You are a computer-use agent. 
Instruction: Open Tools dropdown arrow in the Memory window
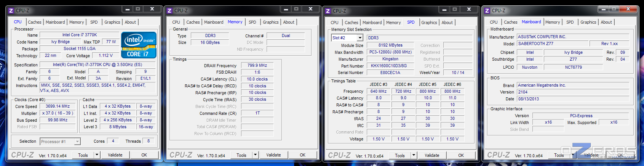pos(255,155)
